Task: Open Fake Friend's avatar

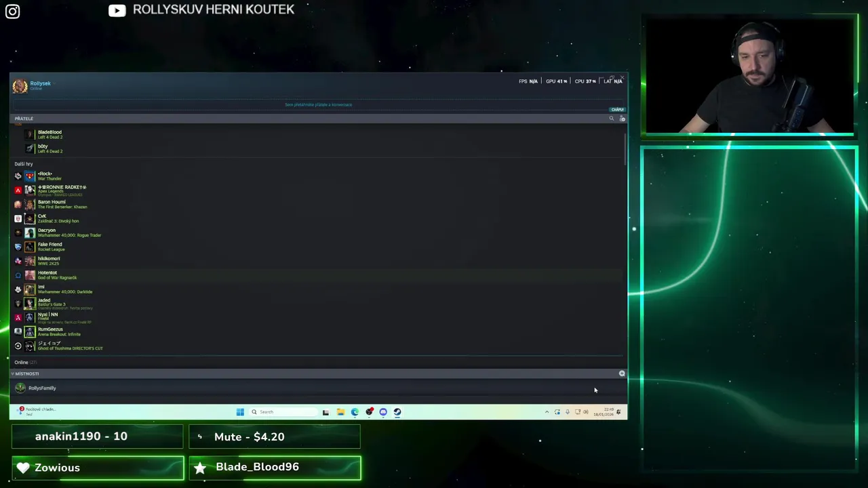Action: [x=30, y=247]
